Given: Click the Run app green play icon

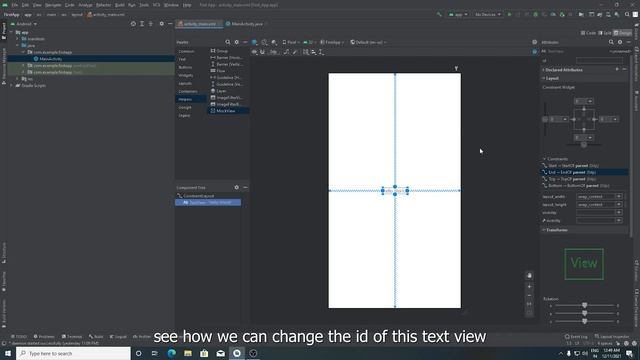Looking at the screenshot, I should pyautogui.click(x=509, y=14).
